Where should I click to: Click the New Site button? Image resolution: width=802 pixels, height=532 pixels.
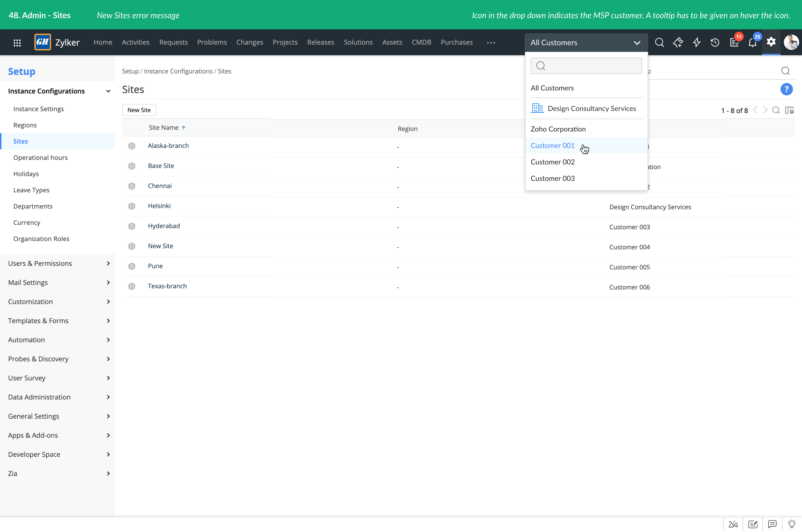(139, 110)
